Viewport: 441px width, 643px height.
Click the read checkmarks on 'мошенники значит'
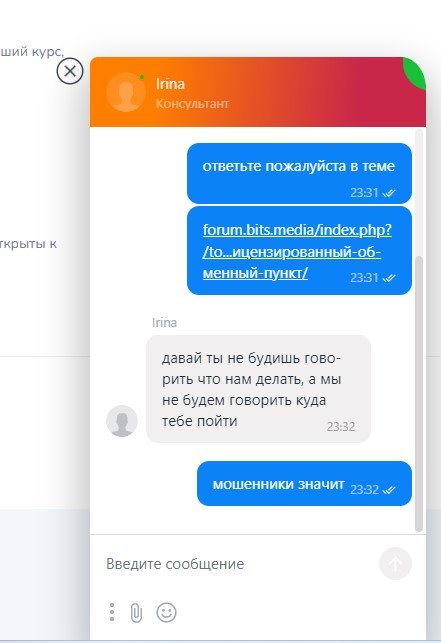(388, 490)
